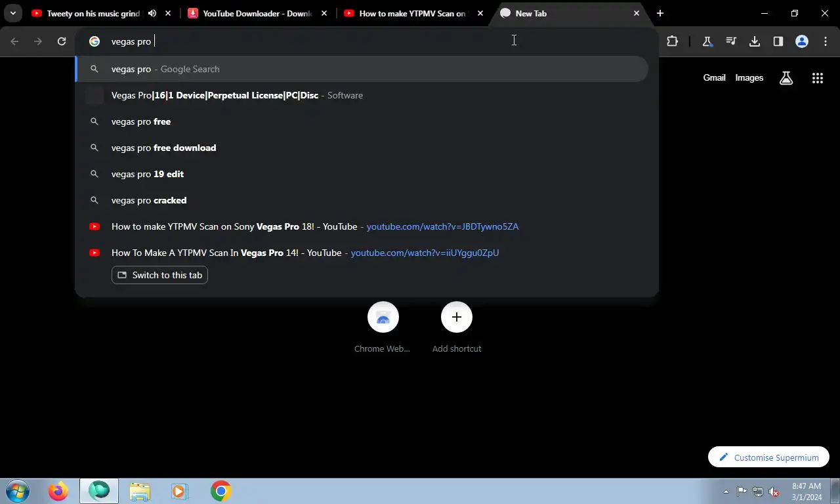Screen dimensions: 840x504
Task: Click Customise Supermium button
Action: tap(768, 457)
